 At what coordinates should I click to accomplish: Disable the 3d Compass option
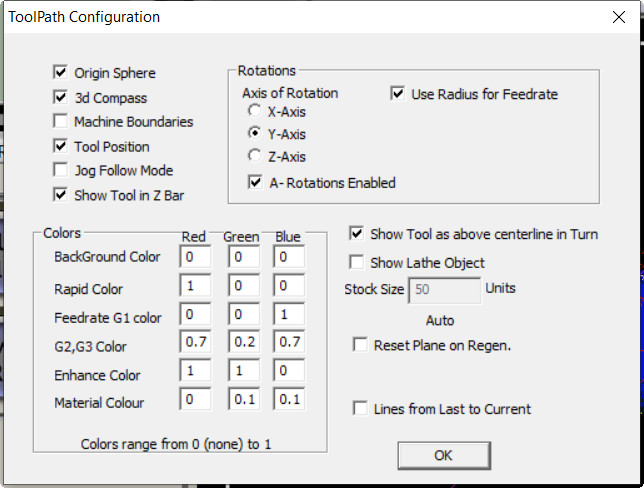pos(61,98)
